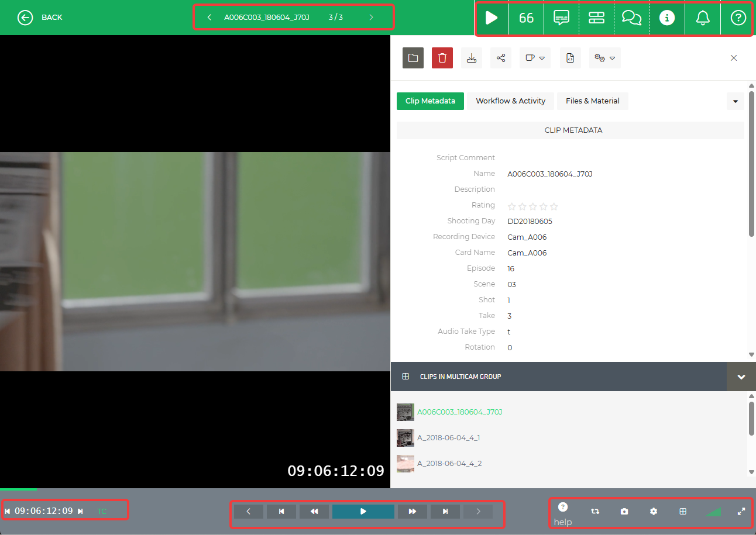Toggle loop playback
Screen dimensions: 756x535
tap(595, 512)
